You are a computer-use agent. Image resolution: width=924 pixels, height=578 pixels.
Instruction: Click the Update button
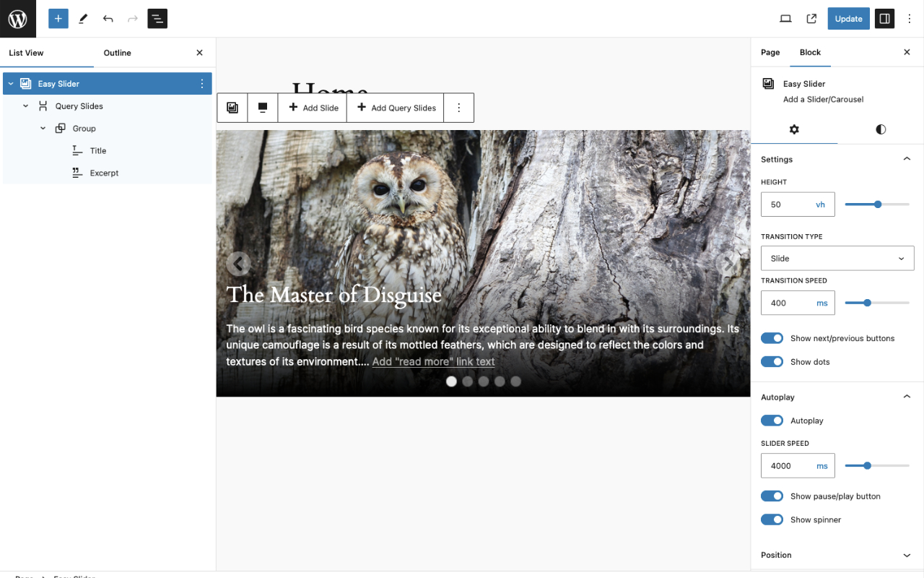(x=848, y=18)
